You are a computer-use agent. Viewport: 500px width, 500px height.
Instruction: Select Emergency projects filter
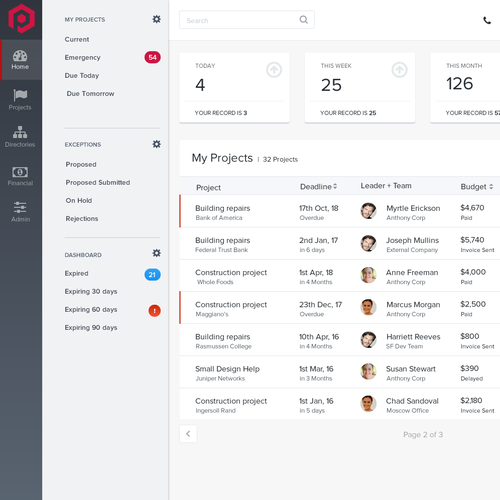point(83,57)
